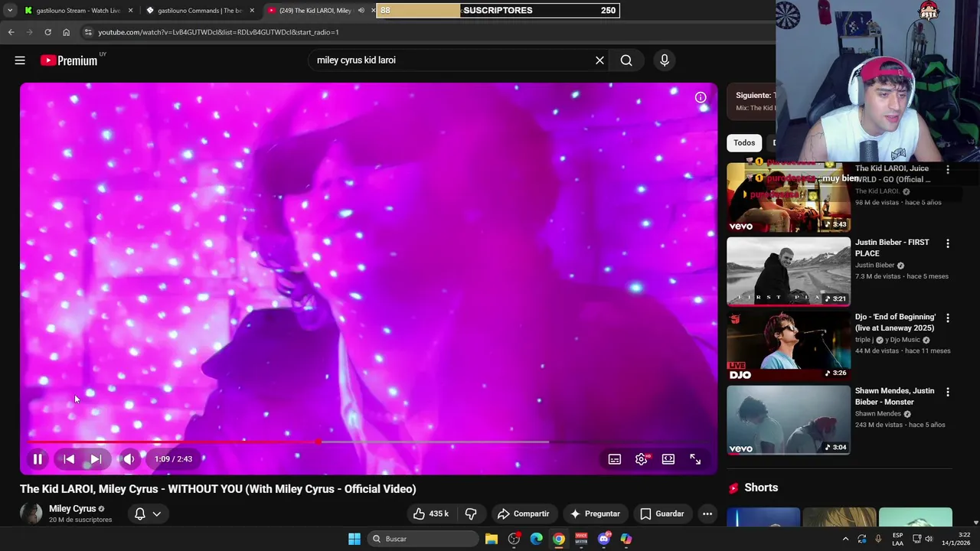
Task: Show hidden system tray icons
Action: point(845,539)
